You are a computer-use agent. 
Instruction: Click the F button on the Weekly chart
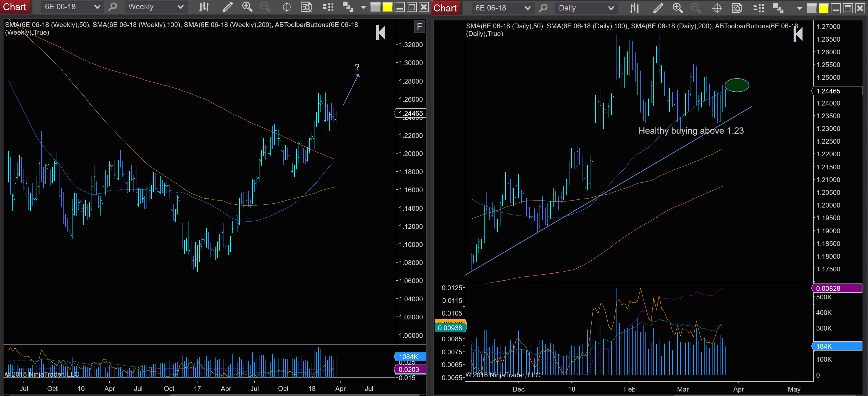(419, 27)
